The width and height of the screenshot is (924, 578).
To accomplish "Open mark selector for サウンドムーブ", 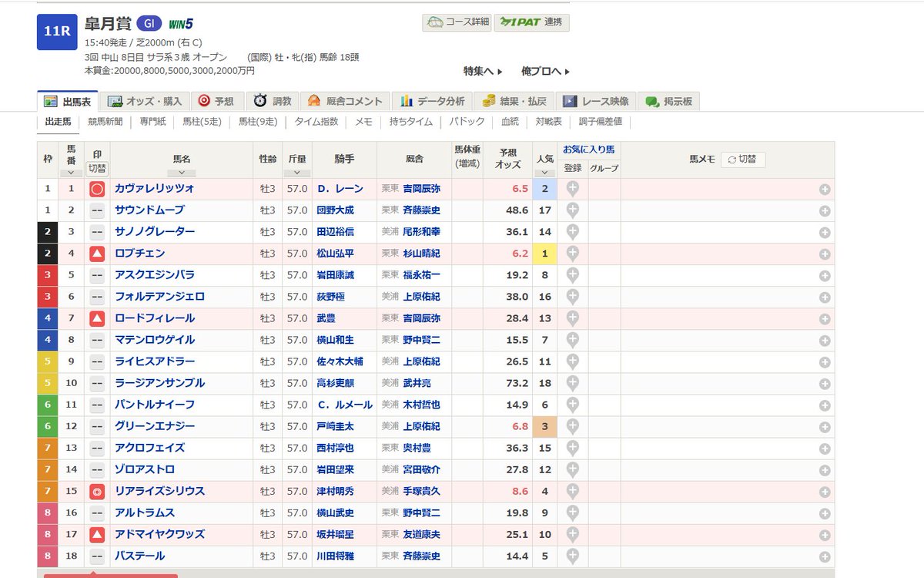I will [x=97, y=210].
